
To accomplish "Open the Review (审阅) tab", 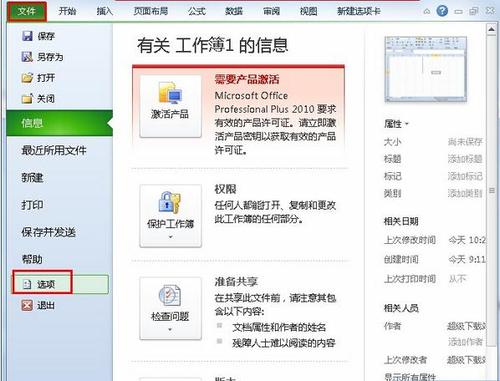I will (x=271, y=11).
